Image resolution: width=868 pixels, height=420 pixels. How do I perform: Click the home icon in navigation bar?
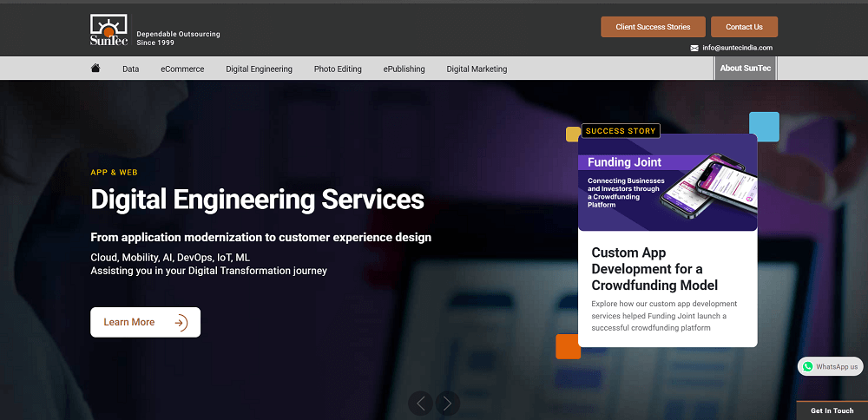coord(95,69)
